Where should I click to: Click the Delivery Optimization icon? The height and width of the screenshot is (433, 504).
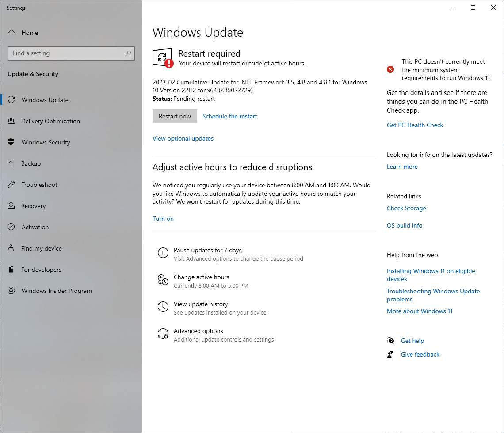11,121
